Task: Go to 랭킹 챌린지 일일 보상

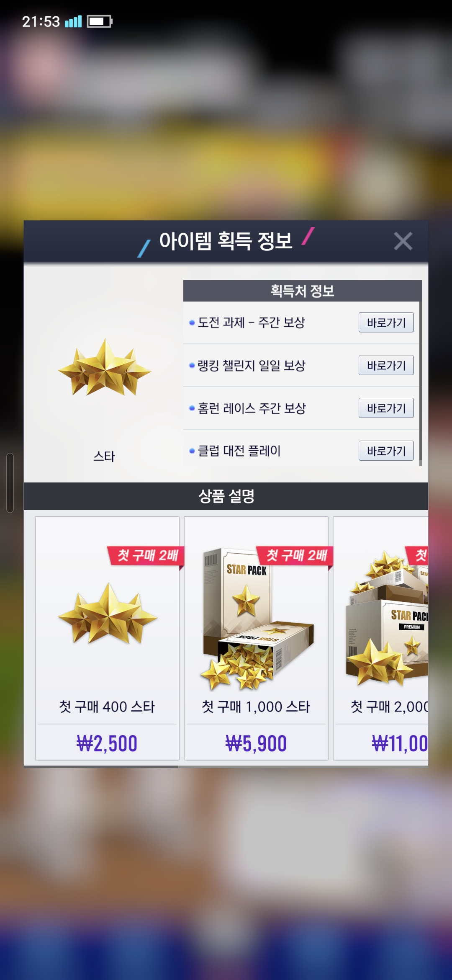Action: [386, 365]
